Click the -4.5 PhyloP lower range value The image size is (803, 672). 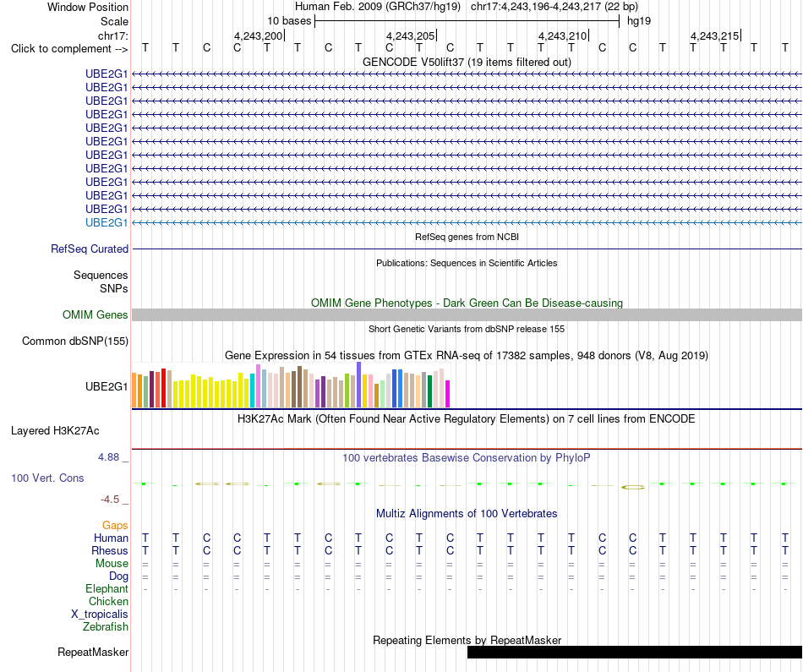coord(110,500)
